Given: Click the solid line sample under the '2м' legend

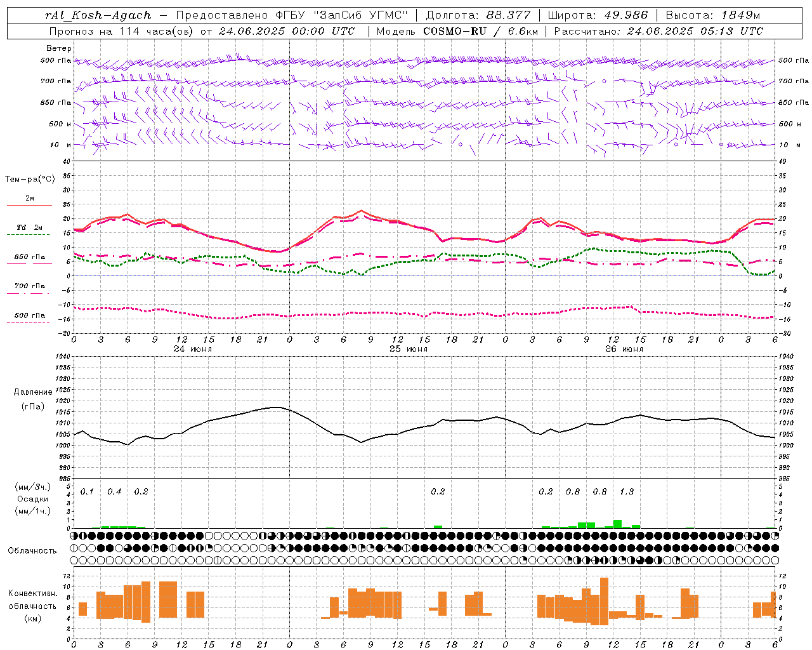Looking at the screenshot, I should (29, 205).
